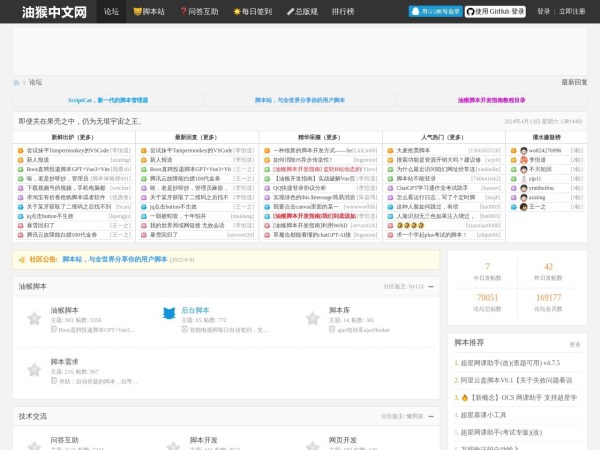Open 最新回复 (更多) column header

pos(196,137)
